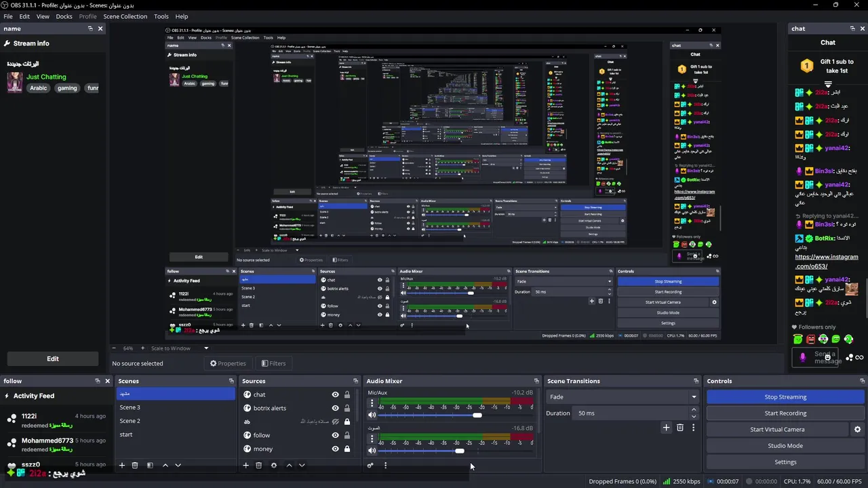Open source properties gear in Sources toolbar

273,465
